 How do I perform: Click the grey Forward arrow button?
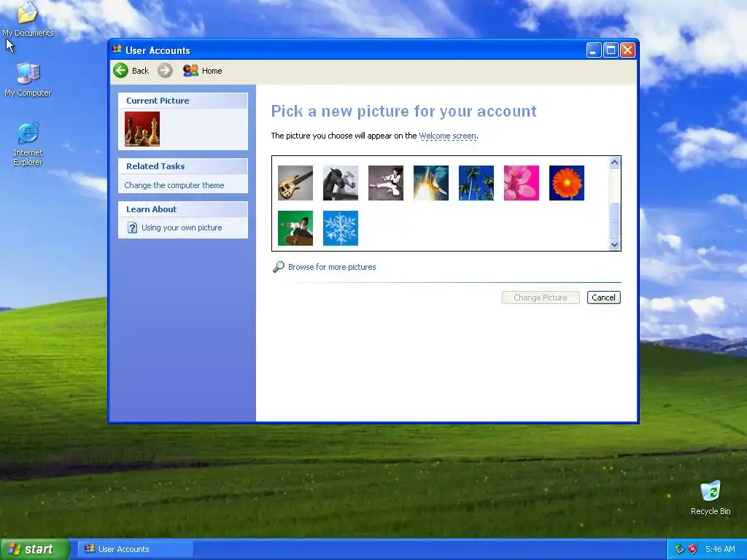tap(165, 71)
